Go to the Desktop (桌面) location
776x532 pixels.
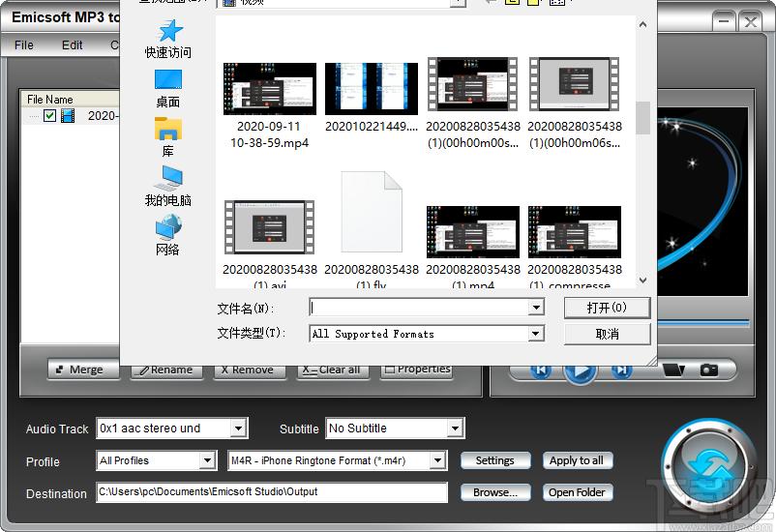[x=167, y=89]
